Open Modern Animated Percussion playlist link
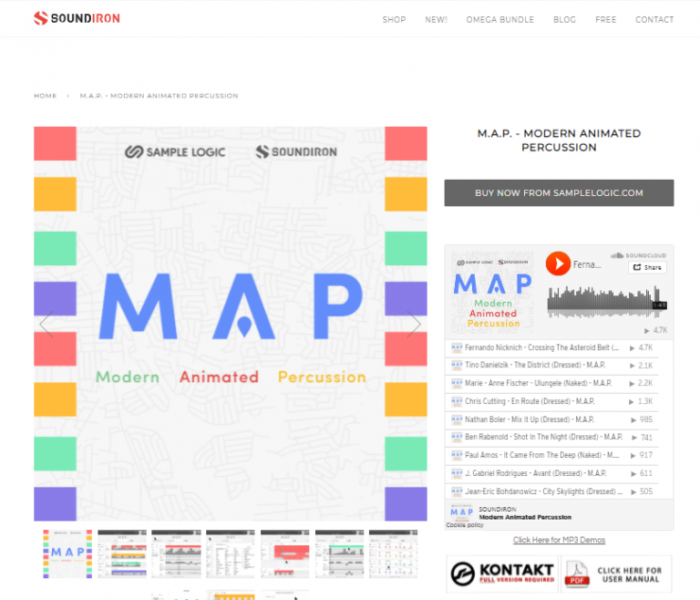Image resolution: width=700 pixels, height=600 pixels. [x=525, y=517]
